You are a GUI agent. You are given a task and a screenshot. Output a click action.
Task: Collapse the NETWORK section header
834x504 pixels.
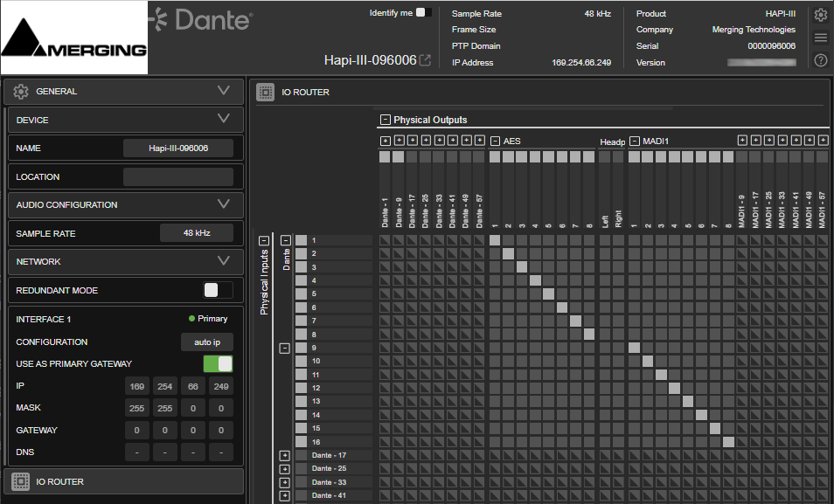point(126,261)
